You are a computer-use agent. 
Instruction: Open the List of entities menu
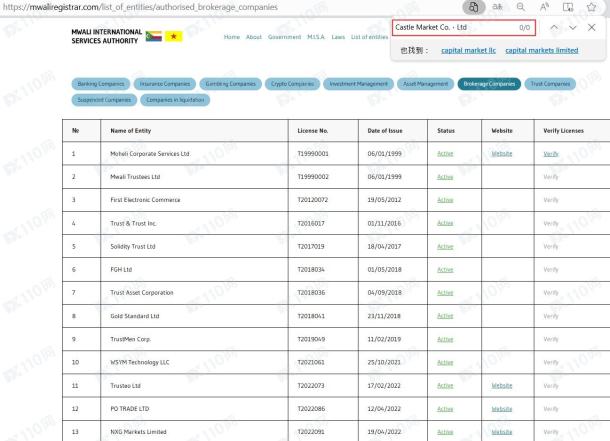pyautogui.click(x=369, y=37)
